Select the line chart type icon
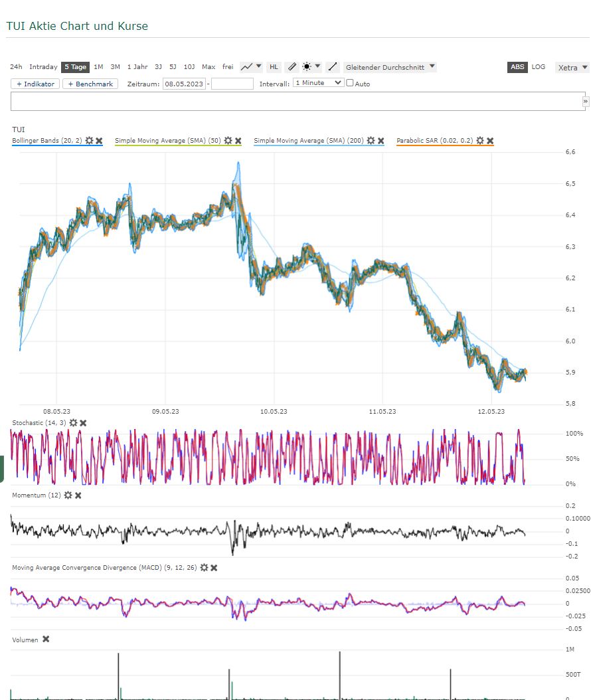591x700 pixels. (246, 67)
